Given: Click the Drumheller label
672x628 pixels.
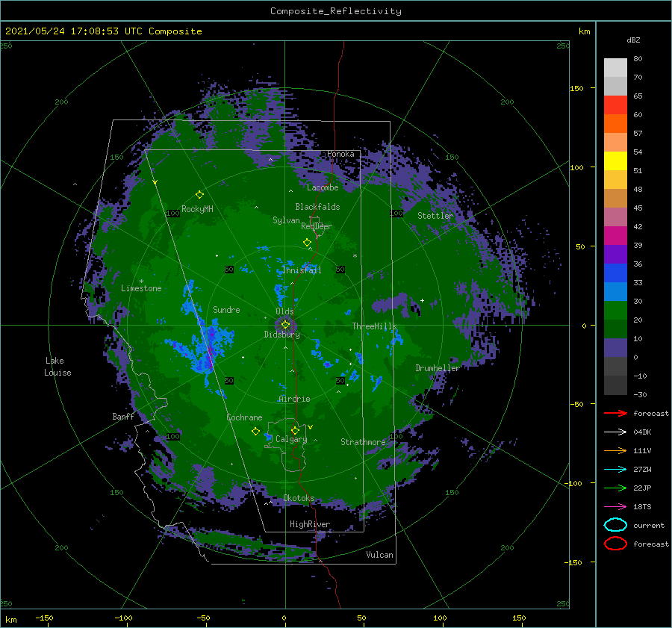Looking at the screenshot, I should (438, 368).
